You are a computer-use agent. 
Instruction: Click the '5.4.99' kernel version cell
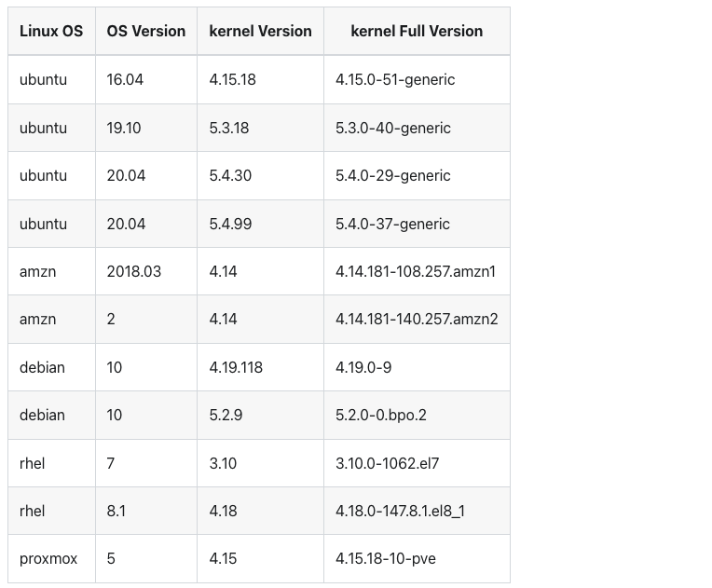(230, 224)
